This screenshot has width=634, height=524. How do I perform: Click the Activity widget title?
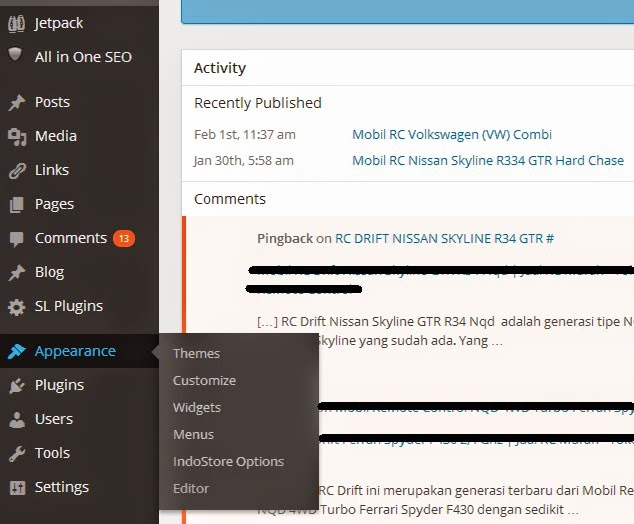pyautogui.click(x=220, y=68)
